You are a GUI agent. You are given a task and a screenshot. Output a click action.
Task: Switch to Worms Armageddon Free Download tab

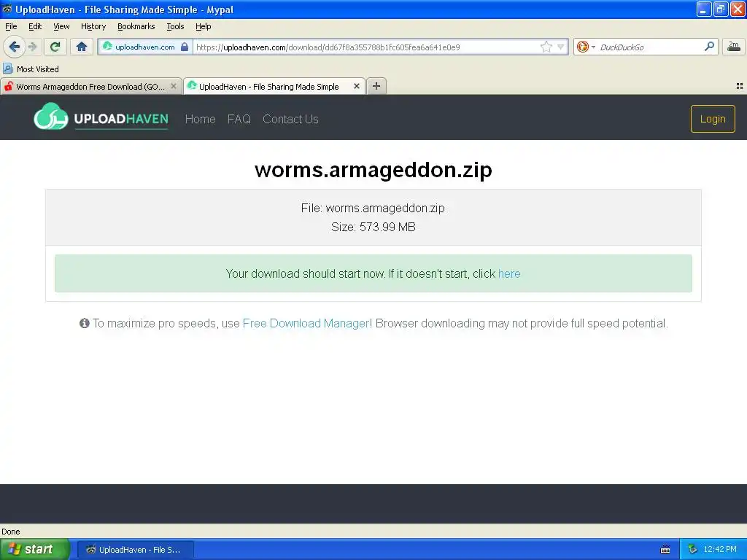90,86
